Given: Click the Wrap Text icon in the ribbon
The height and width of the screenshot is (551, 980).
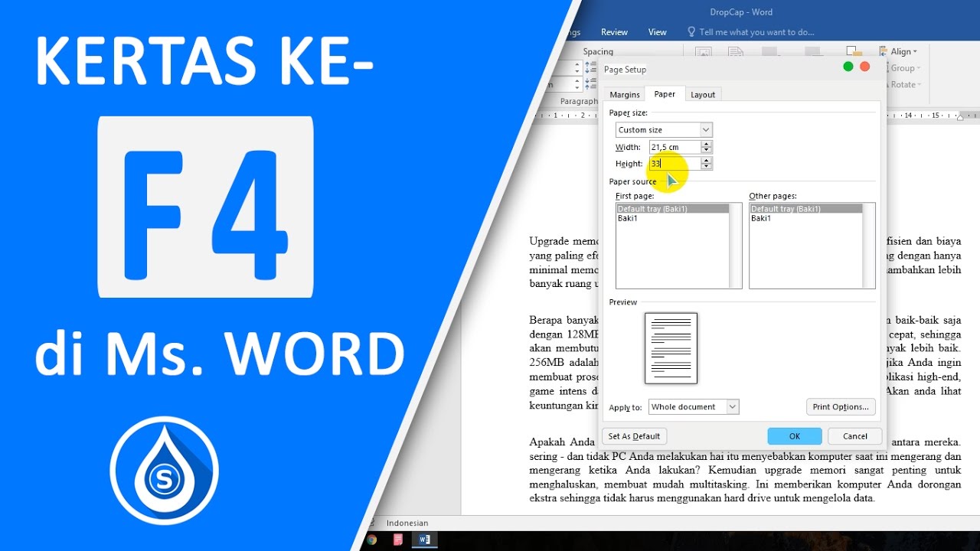Looking at the screenshot, I should pyautogui.click(x=737, y=53).
